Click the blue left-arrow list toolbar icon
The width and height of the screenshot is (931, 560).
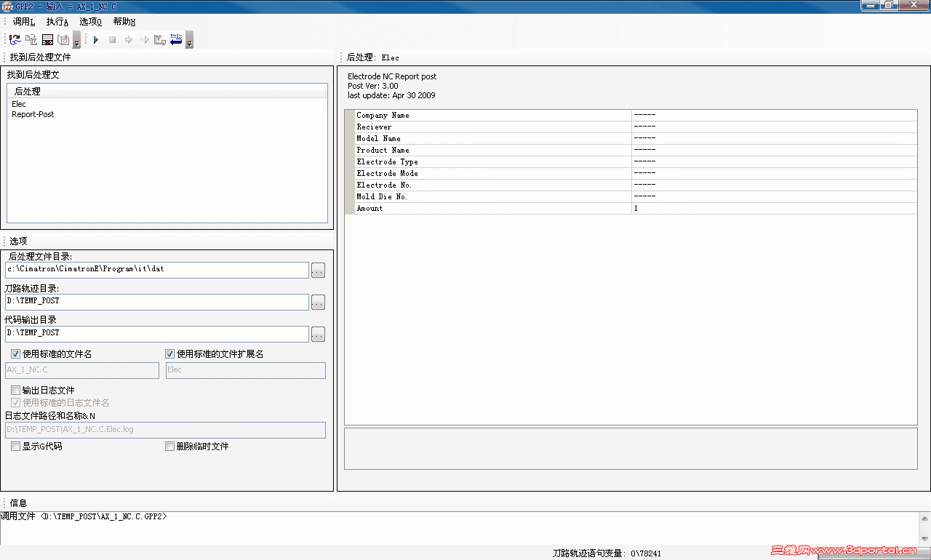[x=176, y=39]
